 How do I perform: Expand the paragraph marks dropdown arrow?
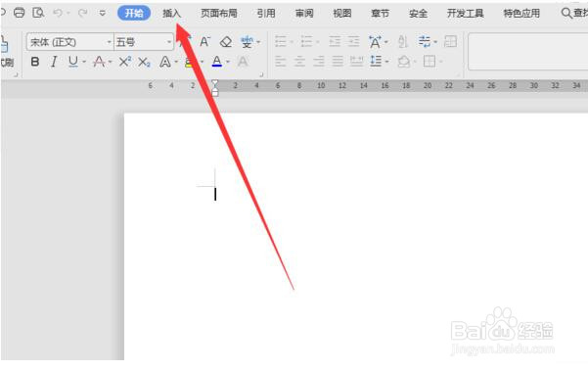point(435,42)
